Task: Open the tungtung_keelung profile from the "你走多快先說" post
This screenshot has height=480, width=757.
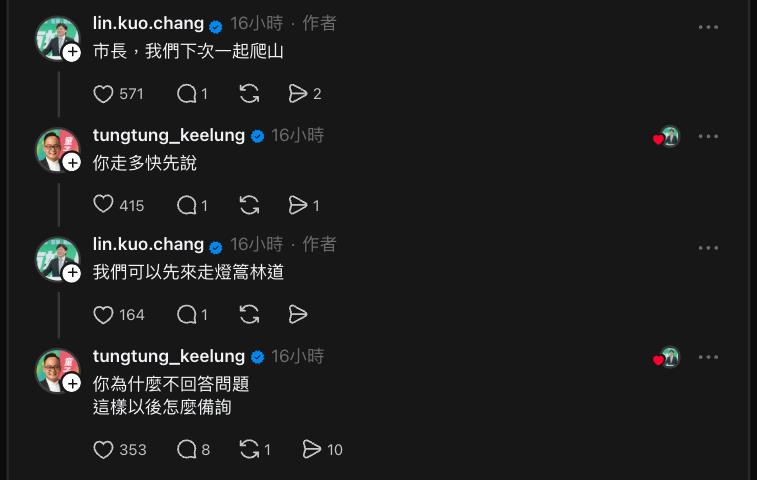Action: coord(169,135)
